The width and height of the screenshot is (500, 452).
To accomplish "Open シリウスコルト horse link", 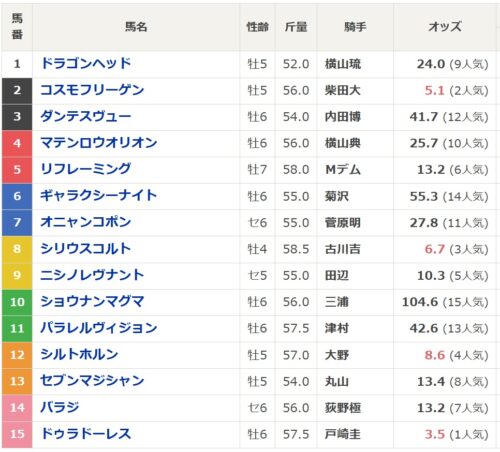I will (x=86, y=249).
